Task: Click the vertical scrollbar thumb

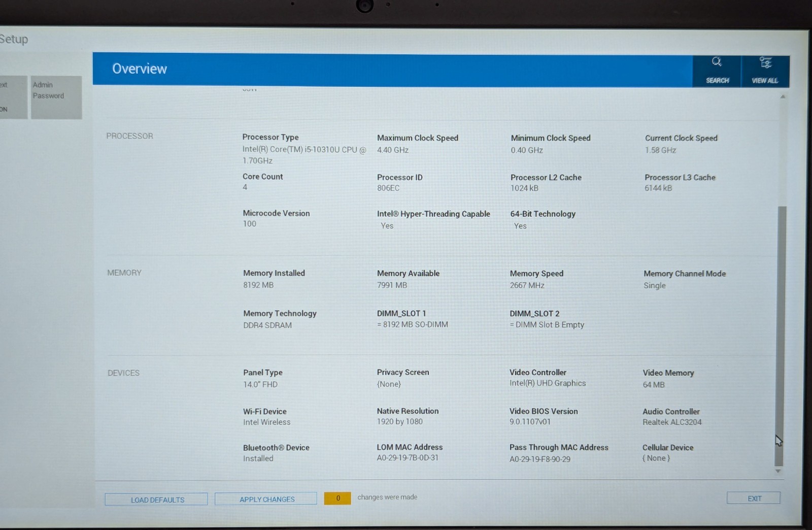Action: pos(780,336)
